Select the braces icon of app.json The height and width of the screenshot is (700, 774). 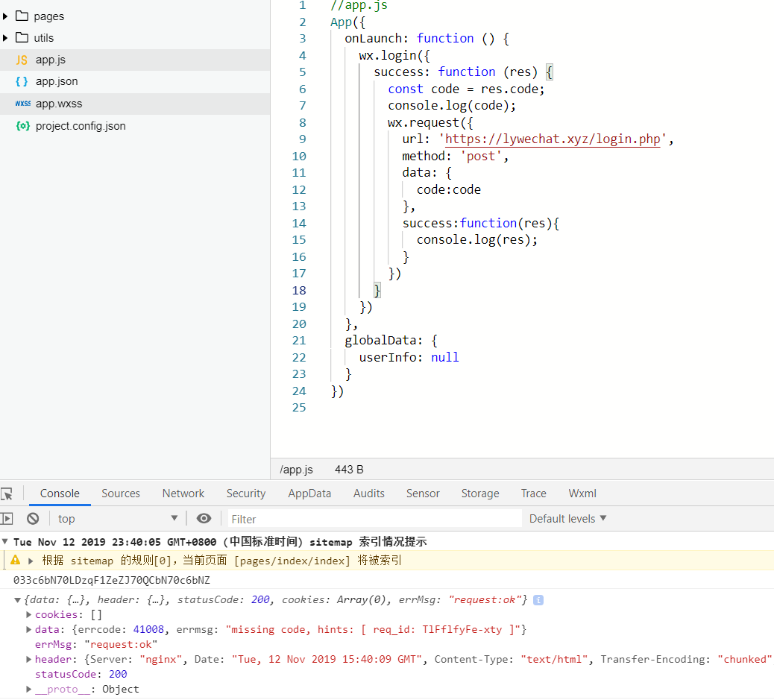(22, 81)
